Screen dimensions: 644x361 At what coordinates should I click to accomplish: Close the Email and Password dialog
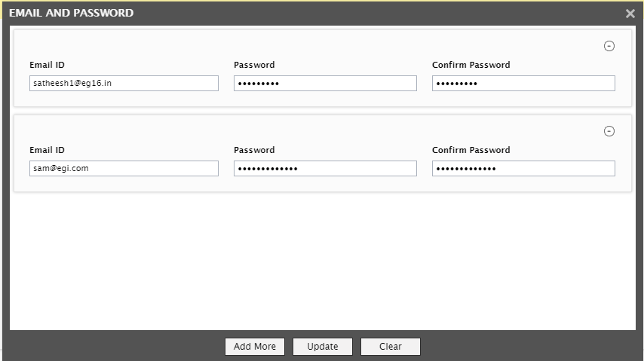pos(630,14)
